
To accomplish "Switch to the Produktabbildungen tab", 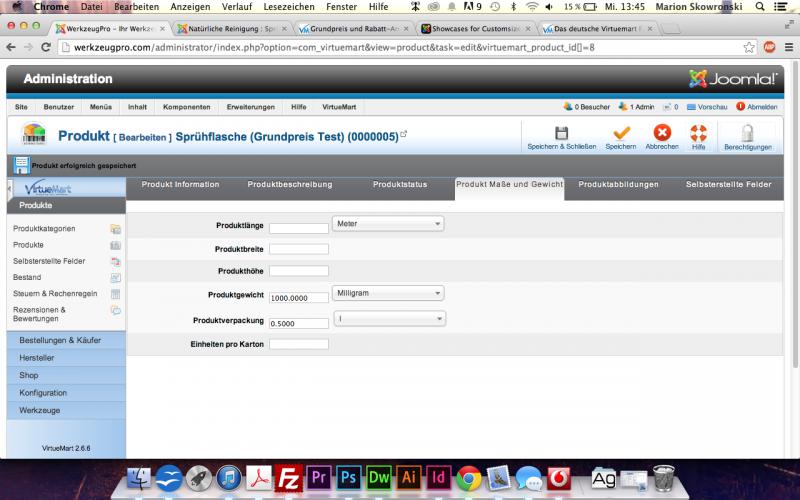I will (618, 185).
